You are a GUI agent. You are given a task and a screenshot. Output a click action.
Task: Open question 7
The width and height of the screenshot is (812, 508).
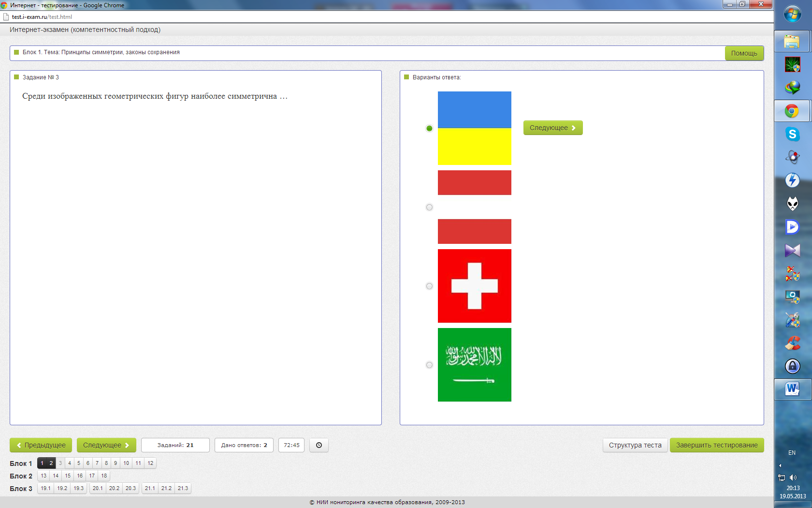pyautogui.click(x=97, y=463)
